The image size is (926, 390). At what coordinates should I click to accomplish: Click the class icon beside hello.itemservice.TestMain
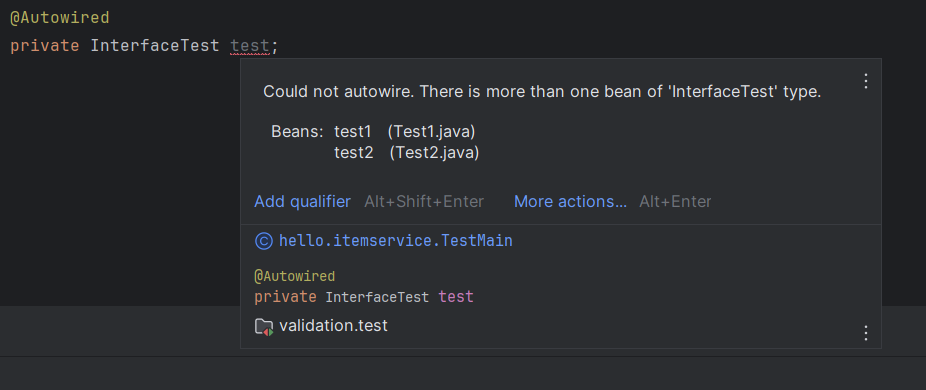[x=263, y=241]
